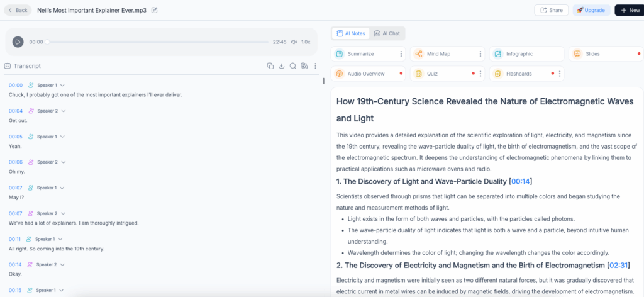Open the Quiz options dots
644x297 pixels.
480,74
